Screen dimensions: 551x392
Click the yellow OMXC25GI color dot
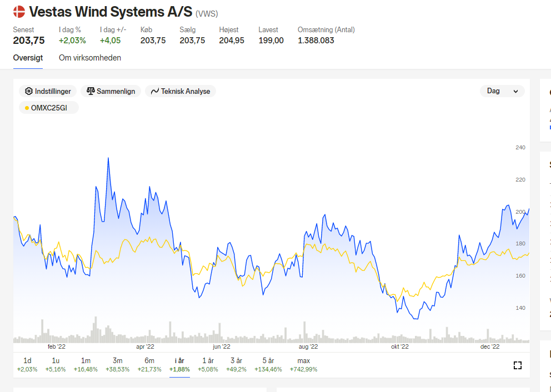click(27, 108)
